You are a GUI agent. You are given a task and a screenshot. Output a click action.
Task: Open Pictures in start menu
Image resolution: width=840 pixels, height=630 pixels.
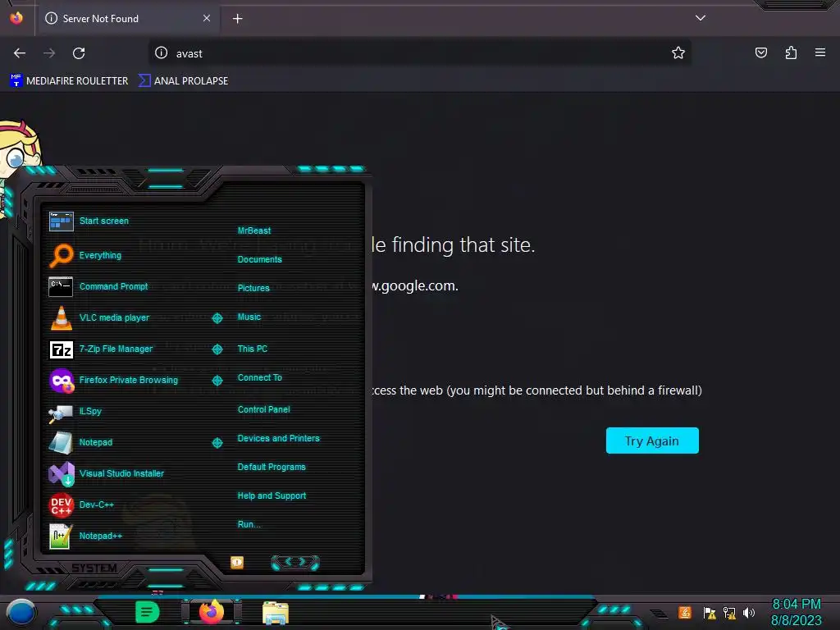tap(253, 288)
